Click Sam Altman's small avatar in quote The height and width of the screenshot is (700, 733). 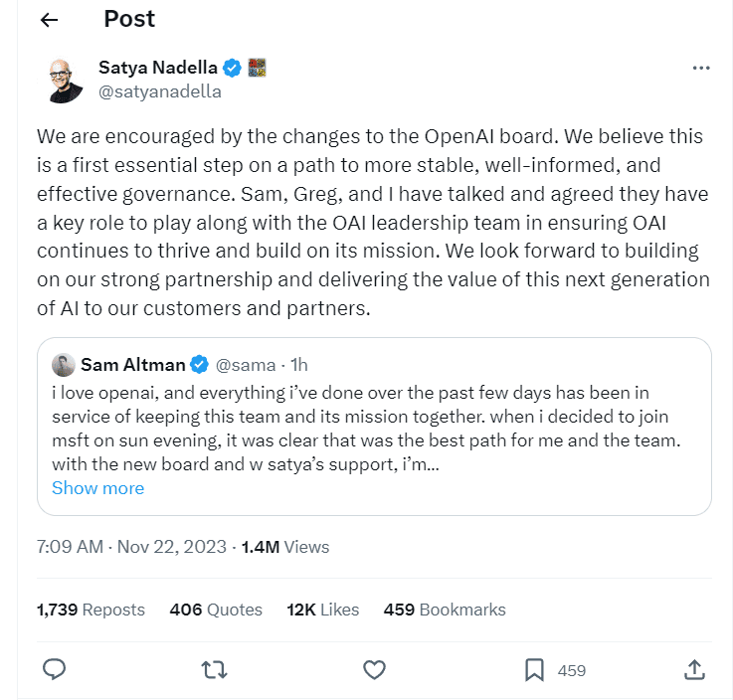63,364
